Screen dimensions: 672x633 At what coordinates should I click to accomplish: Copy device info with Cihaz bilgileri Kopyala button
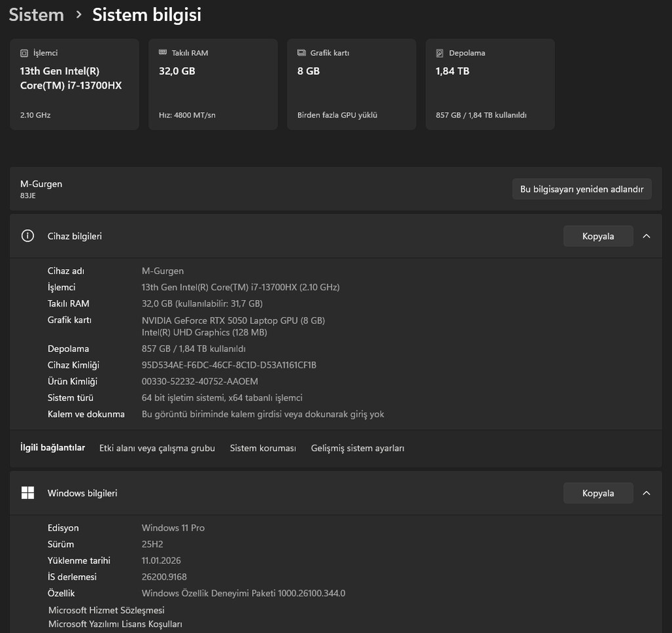pyautogui.click(x=598, y=236)
